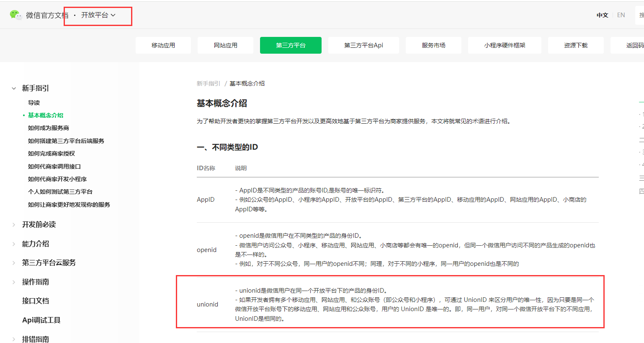The width and height of the screenshot is (644, 343).
Task: Click the WeChat logo icon
Action: [15, 15]
